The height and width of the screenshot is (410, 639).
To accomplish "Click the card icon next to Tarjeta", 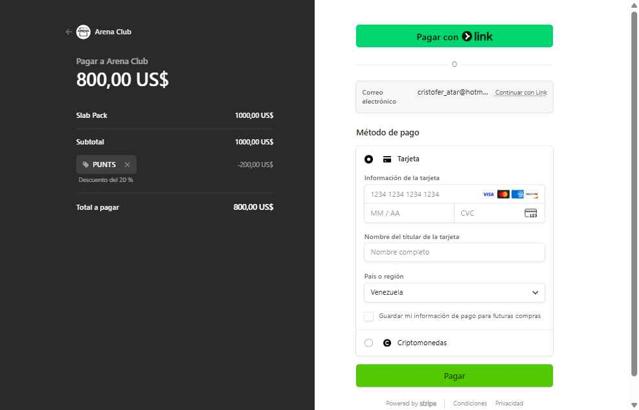I will click(x=387, y=159).
